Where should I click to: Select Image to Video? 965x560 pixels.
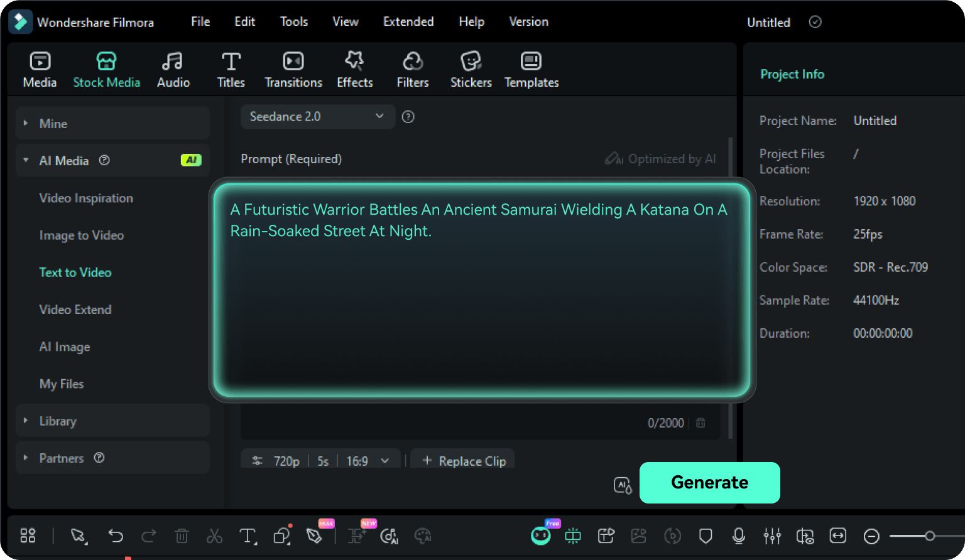tap(82, 235)
